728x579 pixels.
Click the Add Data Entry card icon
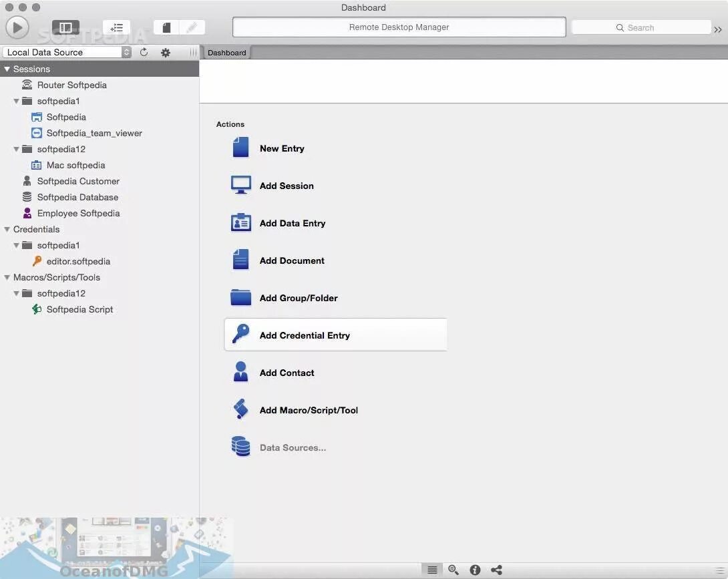point(241,222)
